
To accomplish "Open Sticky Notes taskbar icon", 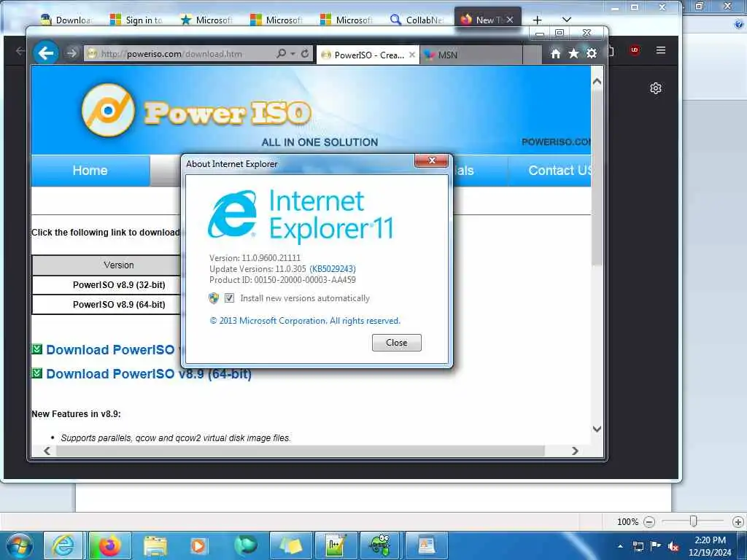I will [x=291, y=545].
